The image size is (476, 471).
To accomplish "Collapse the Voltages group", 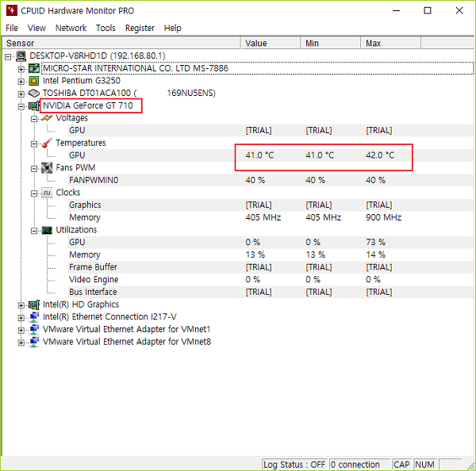I will (34, 119).
